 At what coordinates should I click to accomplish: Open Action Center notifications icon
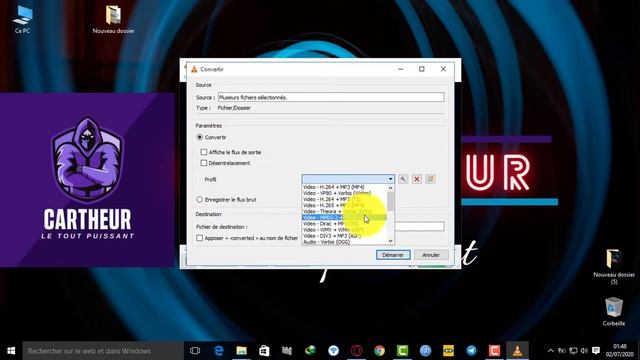(596, 351)
